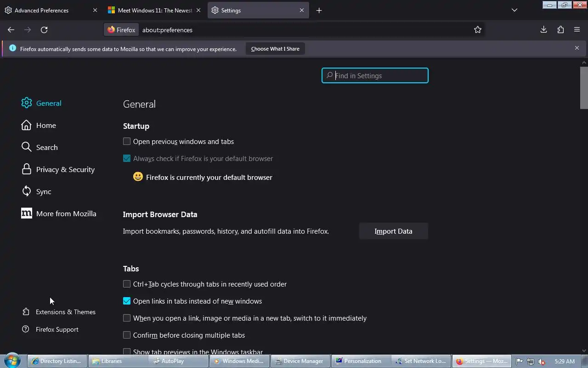Open a new tab with plus button

[x=319, y=10]
